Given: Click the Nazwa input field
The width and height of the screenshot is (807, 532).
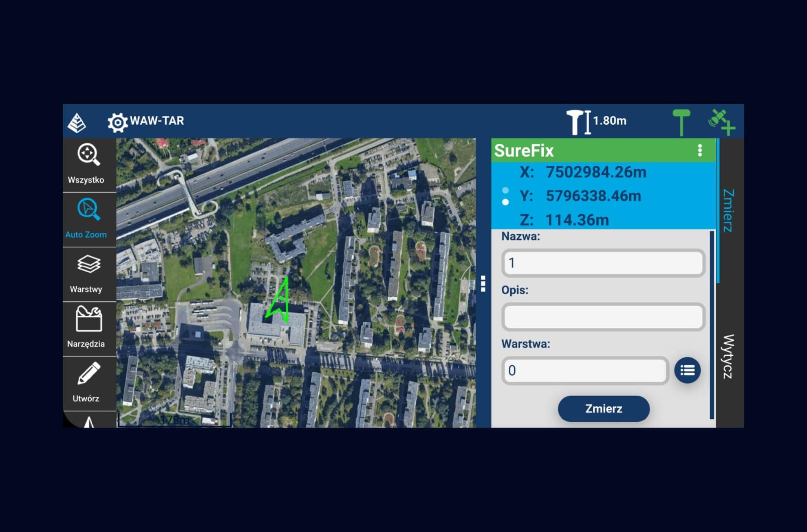Looking at the screenshot, I should 603,263.
